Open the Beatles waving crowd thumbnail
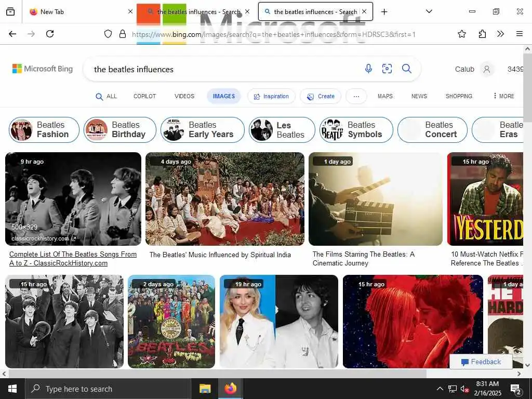The image size is (532, 399). point(64,321)
